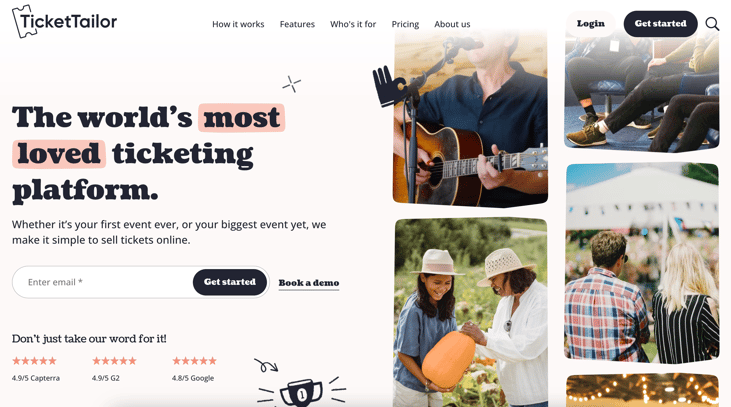Focus the Enter email input field
731x407 pixels.
click(103, 282)
